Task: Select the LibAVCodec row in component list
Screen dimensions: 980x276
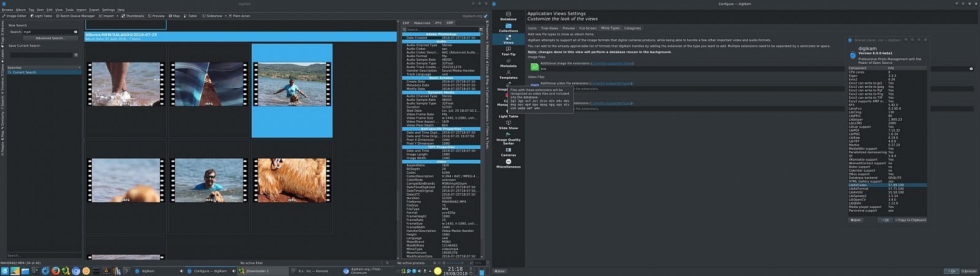Action: tap(887, 185)
